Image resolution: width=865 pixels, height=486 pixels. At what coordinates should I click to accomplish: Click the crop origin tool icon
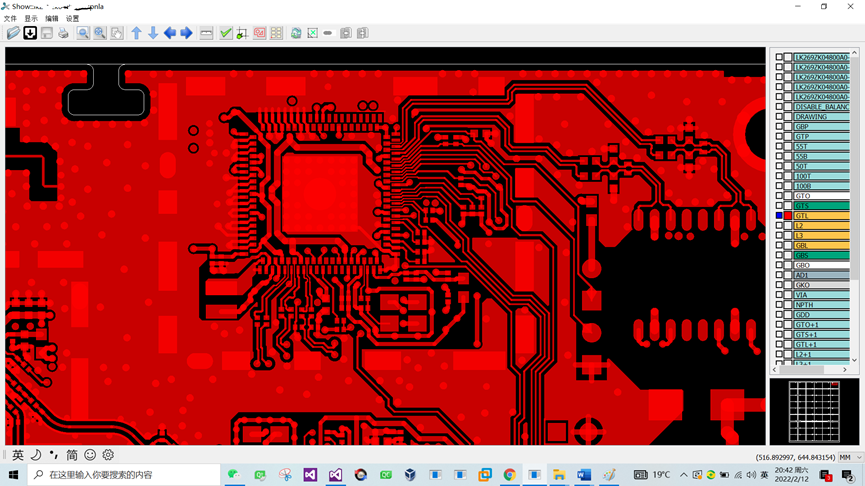tap(242, 33)
